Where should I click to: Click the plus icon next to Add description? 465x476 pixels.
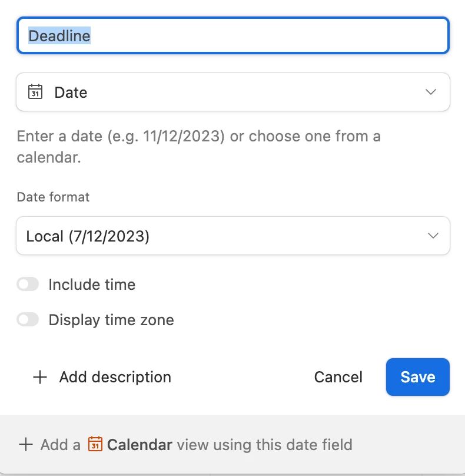point(40,378)
